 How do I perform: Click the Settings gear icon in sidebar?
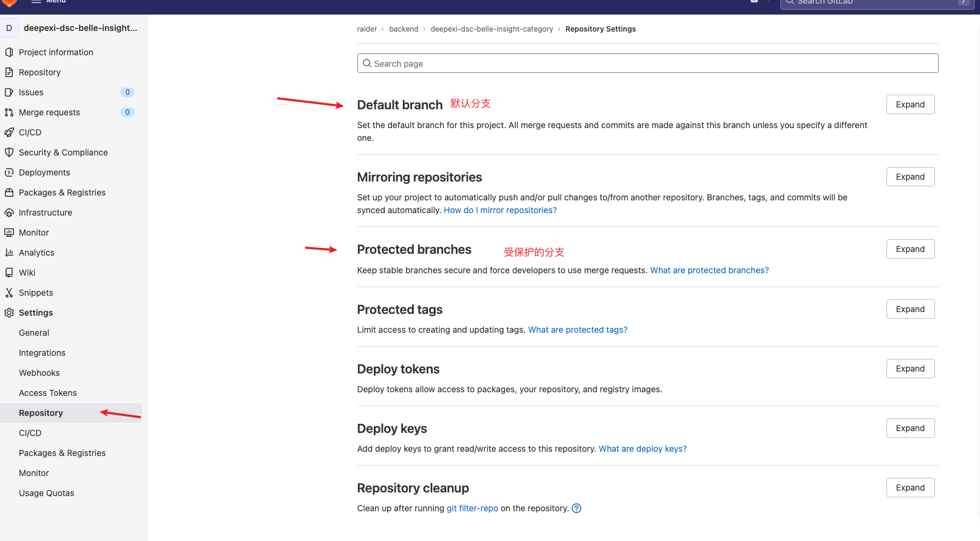tap(9, 313)
